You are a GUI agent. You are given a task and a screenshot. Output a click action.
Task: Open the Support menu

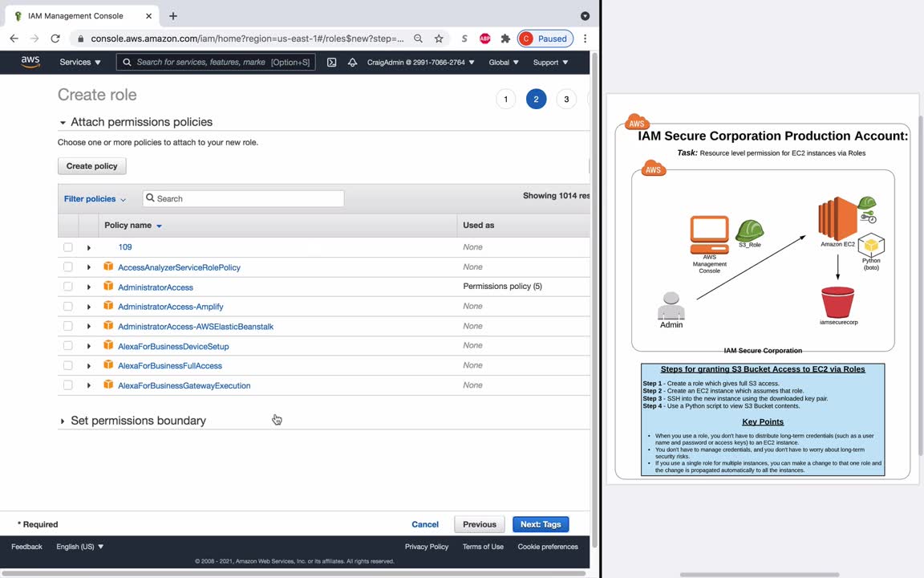(550, 62)
